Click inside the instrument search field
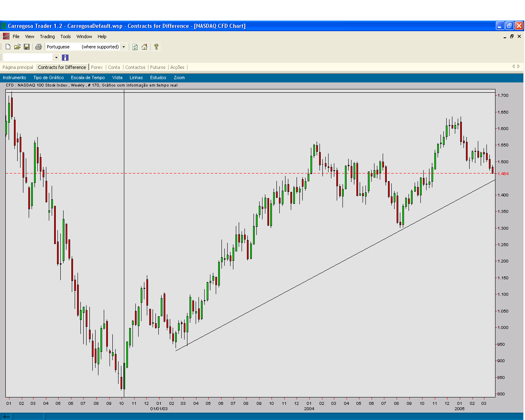This screenshot has height=420, width=525. coord(29,57)
